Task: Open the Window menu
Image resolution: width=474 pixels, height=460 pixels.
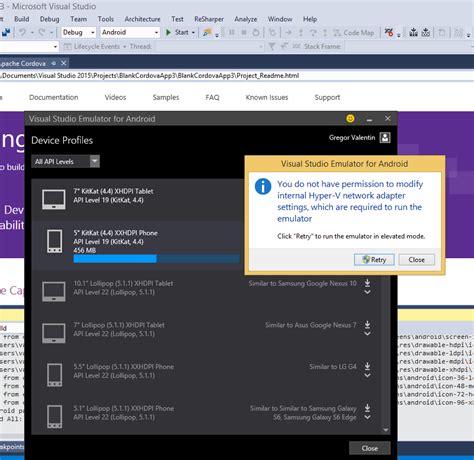Action: [280, 19]
